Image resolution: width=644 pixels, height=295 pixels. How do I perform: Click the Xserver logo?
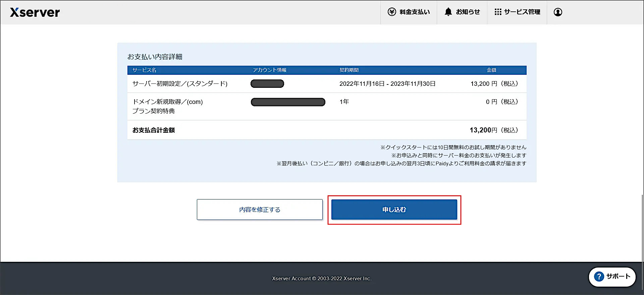[35, 12]
